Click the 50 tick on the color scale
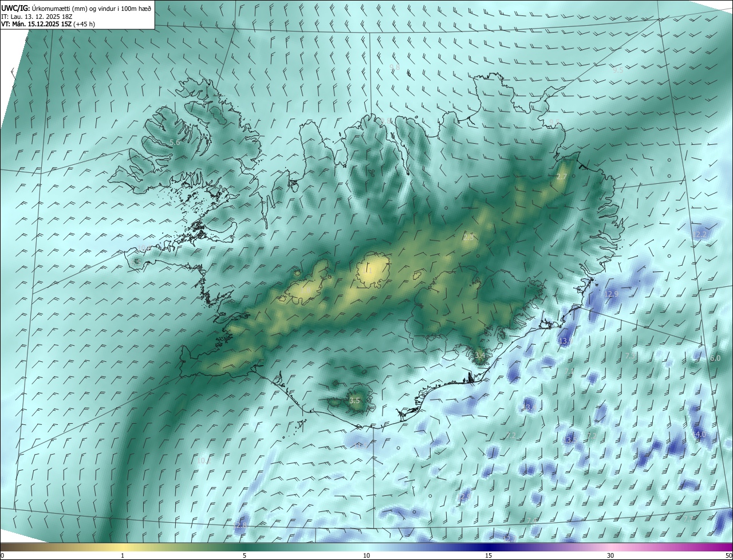The height and width of the screenshot is (560, 733). tap(728, 556)
